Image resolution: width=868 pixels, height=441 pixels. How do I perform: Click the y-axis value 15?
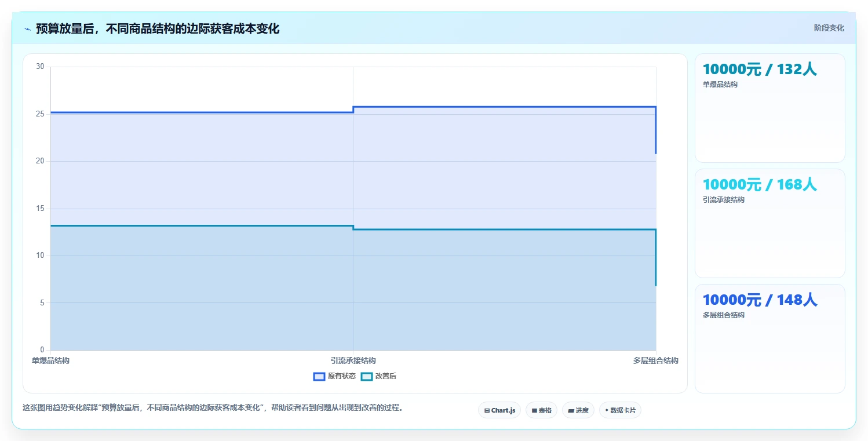coord(40,208)
